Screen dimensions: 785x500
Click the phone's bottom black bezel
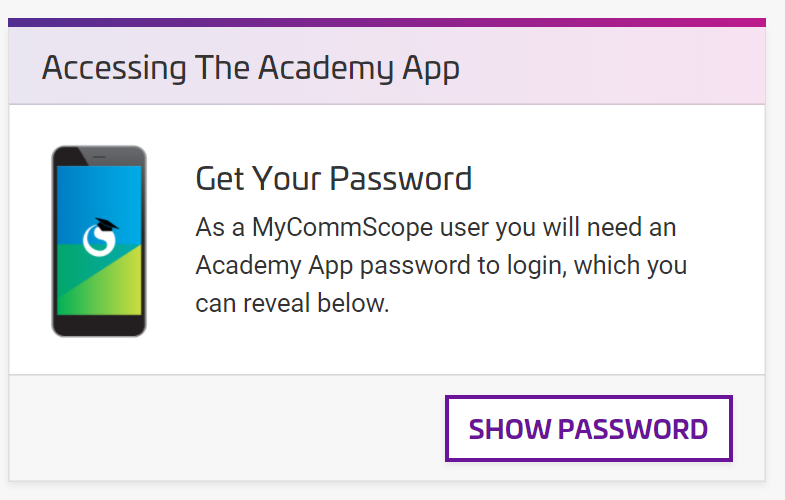point(99,326)
